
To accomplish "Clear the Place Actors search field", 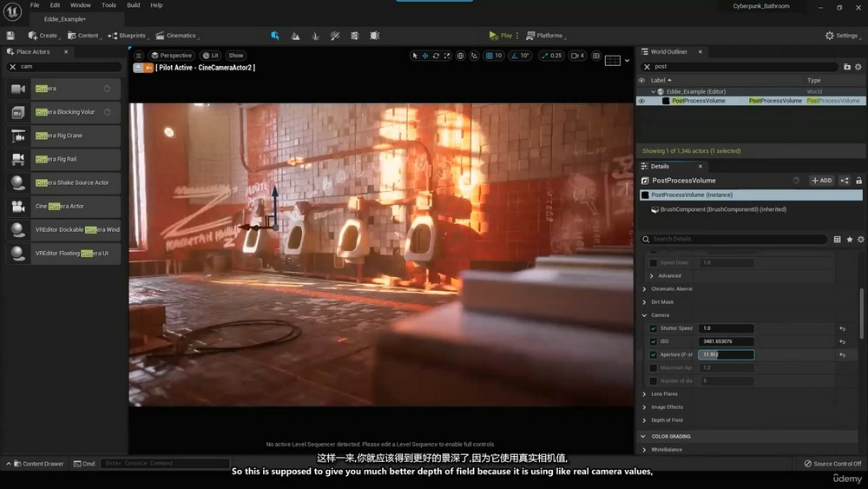I will (x=13, y=67).
